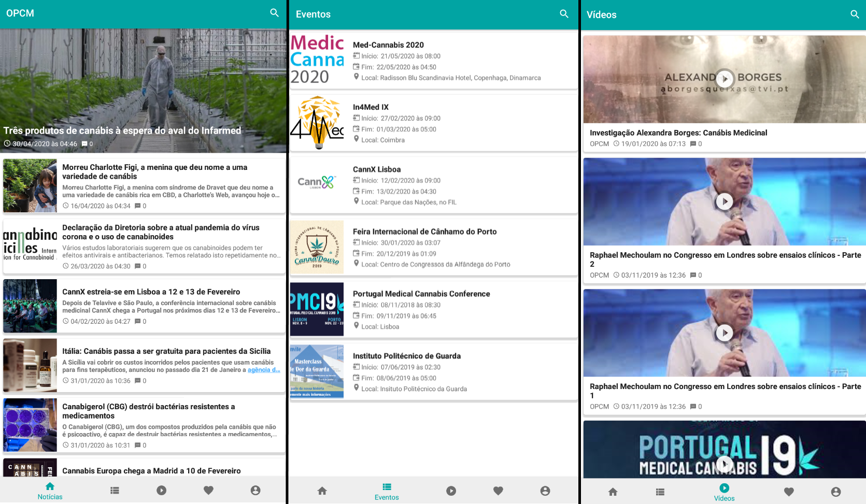Select the Notícias home tab

50,491
